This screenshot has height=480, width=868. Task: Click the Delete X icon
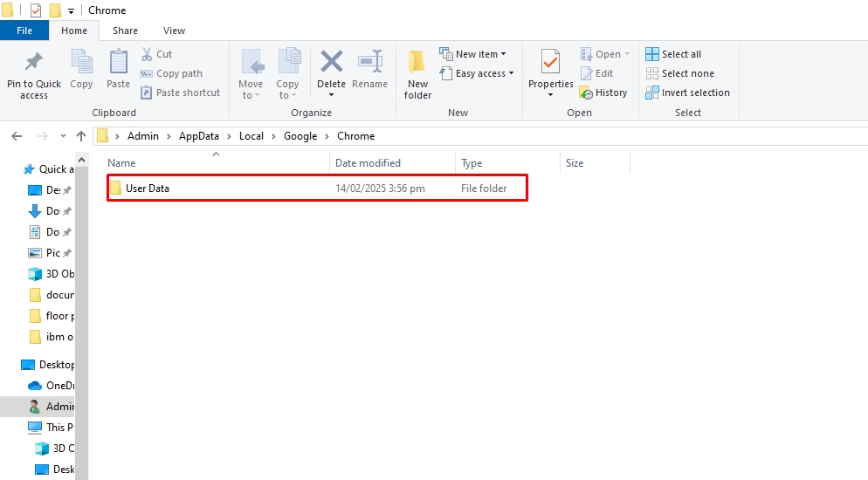[x=332, y=62]
